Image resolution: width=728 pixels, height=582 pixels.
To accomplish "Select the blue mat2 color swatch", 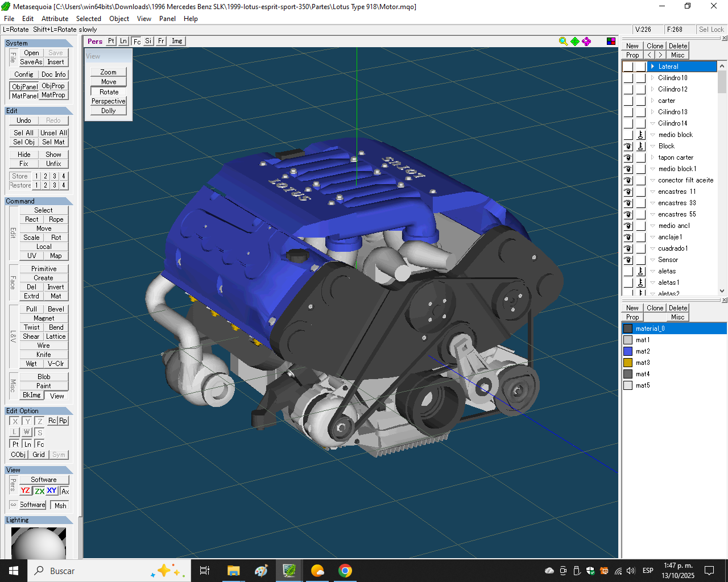I will tap(628, 351).
